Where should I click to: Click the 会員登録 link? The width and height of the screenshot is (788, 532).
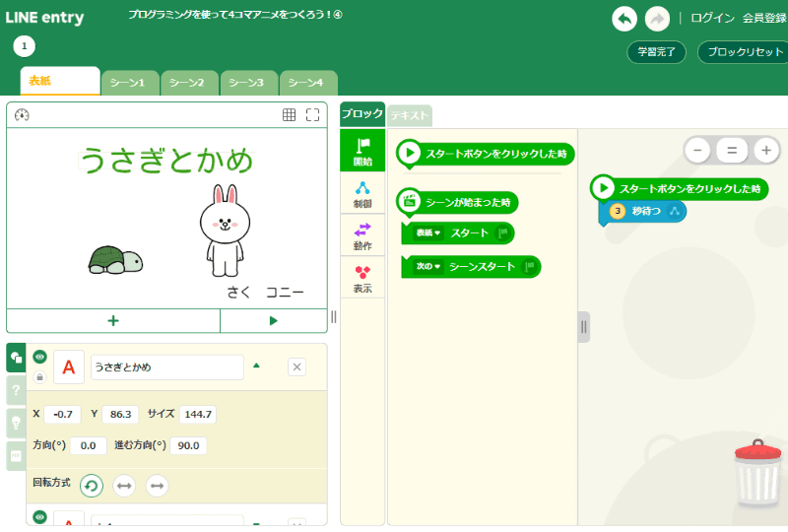coord(764,19)
